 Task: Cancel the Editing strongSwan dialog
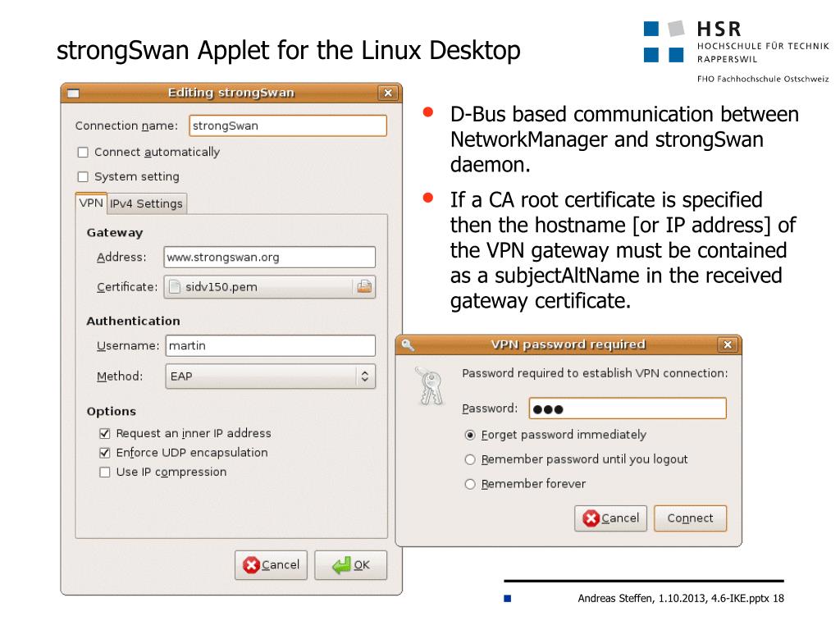tap(271, 565)
